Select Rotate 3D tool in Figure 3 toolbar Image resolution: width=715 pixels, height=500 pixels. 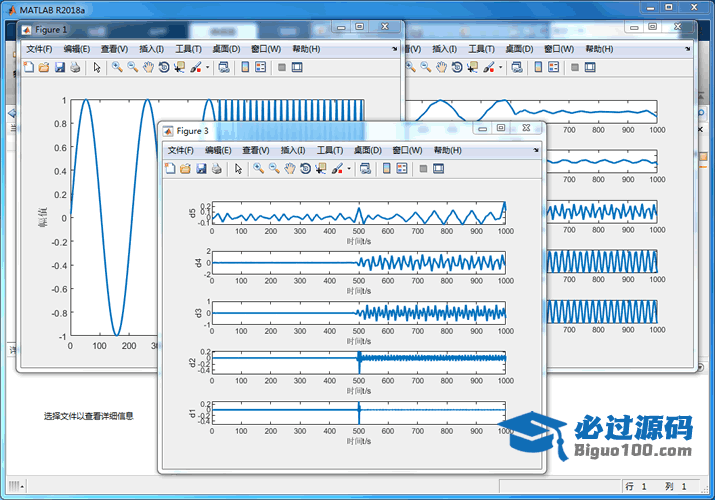pos(305,169)
